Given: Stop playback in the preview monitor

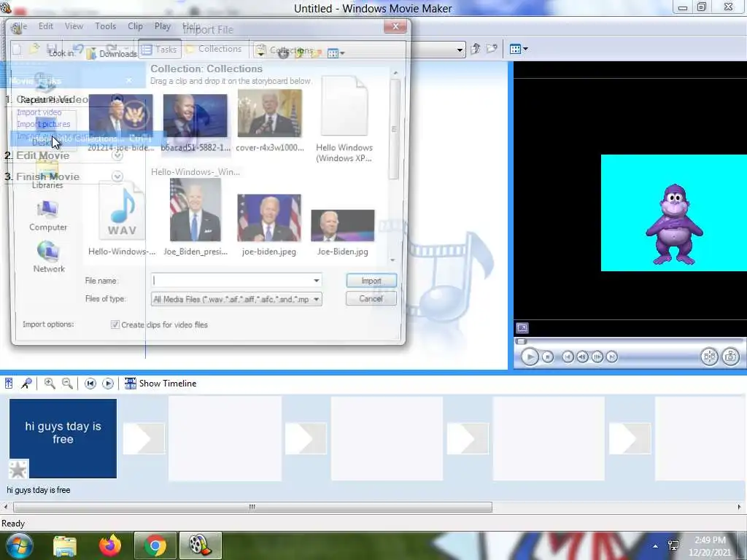Looking at the screenshot, I should click(x=548, y=357).
